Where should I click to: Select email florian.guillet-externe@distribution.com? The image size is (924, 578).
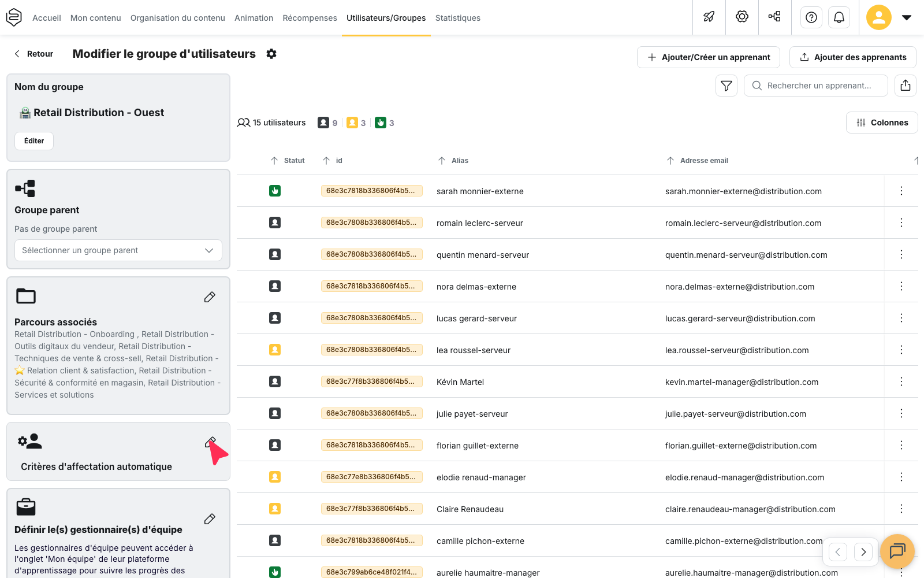(x=741, y=446)
